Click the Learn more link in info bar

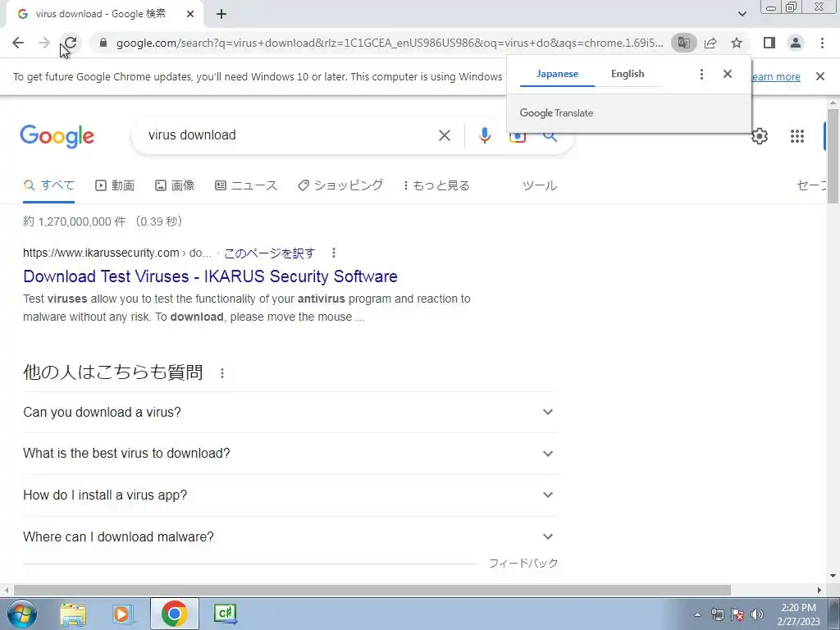point(775,76)
